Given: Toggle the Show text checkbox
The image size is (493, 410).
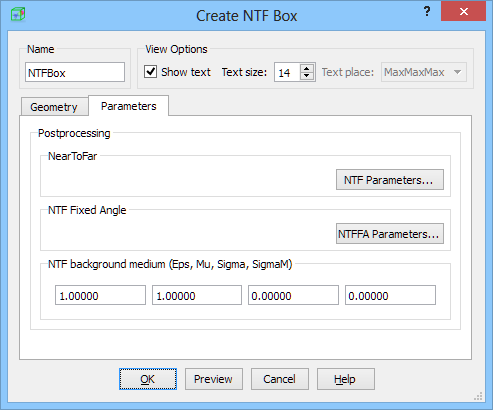Looking at the screenshot, I should [150, 72].
